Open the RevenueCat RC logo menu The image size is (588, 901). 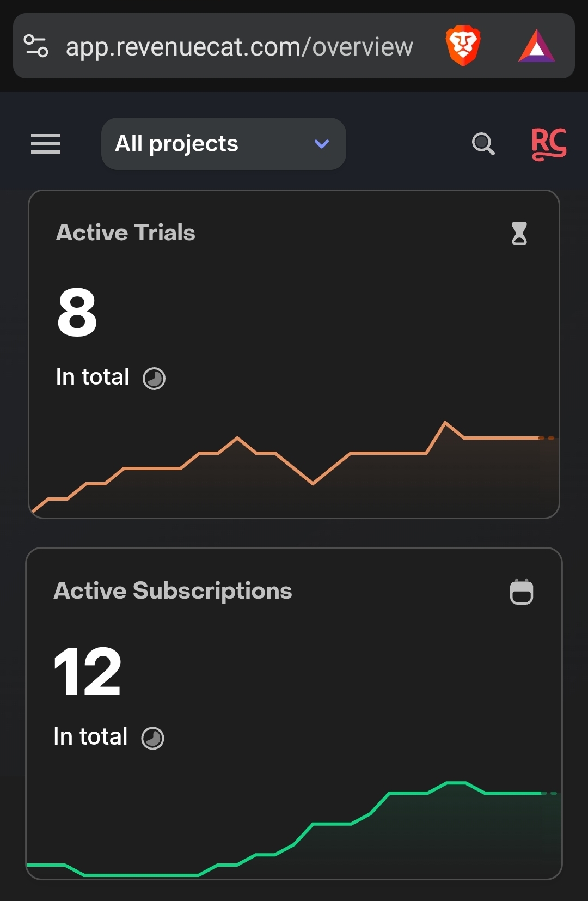548,144
